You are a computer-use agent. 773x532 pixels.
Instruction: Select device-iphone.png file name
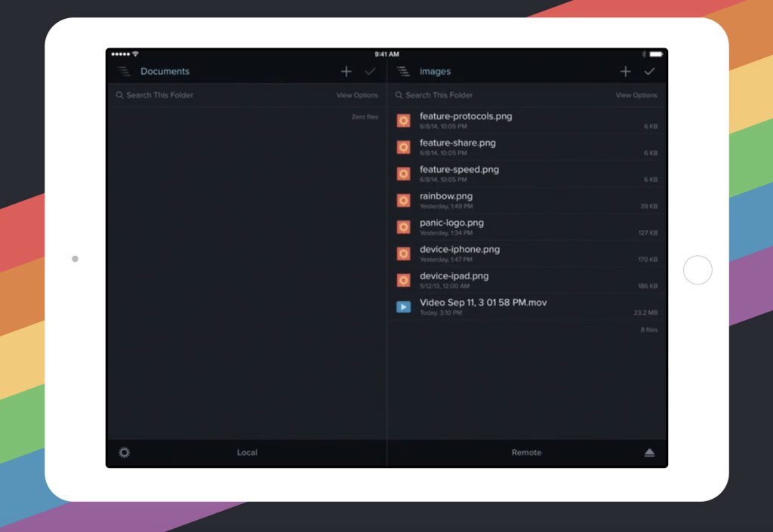point(460,249)
